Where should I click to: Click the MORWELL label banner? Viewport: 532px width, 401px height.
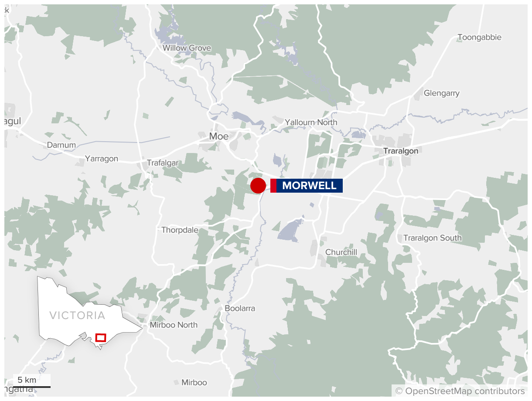pos(307,186)
